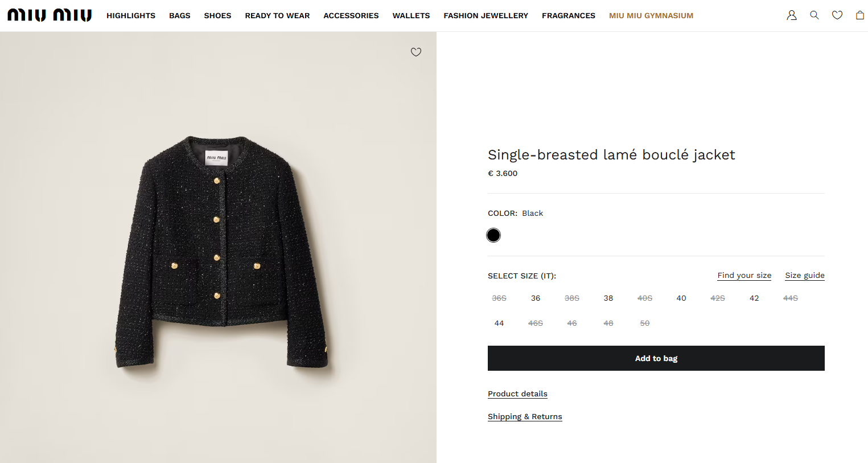Click the search magnifier icon
Viewport: 868px width, 463px height.
814,15
